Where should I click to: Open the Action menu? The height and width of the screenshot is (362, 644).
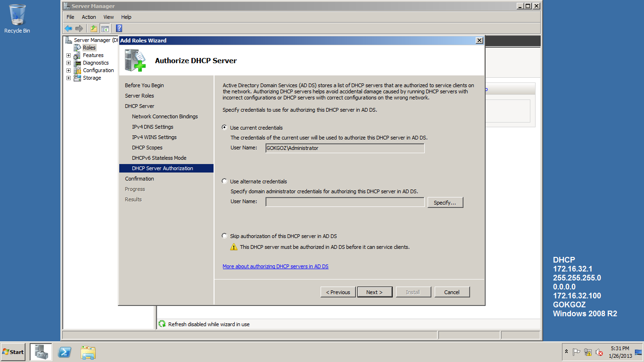pos(89,16)
